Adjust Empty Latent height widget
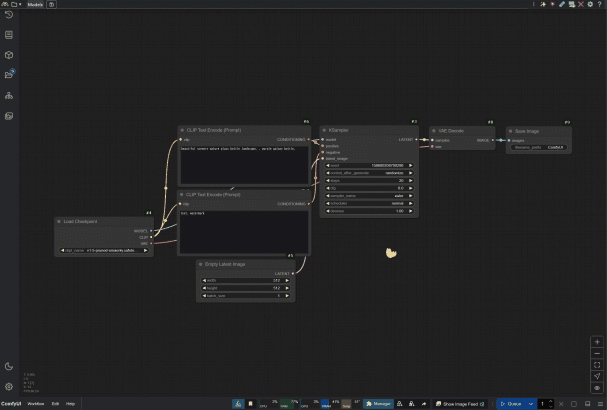 [x=245, y=288]
